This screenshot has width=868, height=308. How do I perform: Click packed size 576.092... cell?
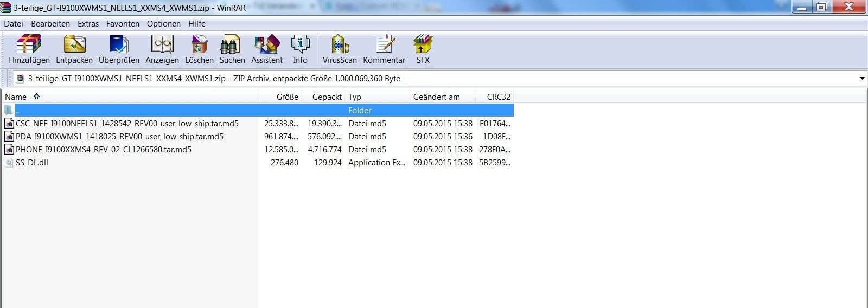click(325, 137)
